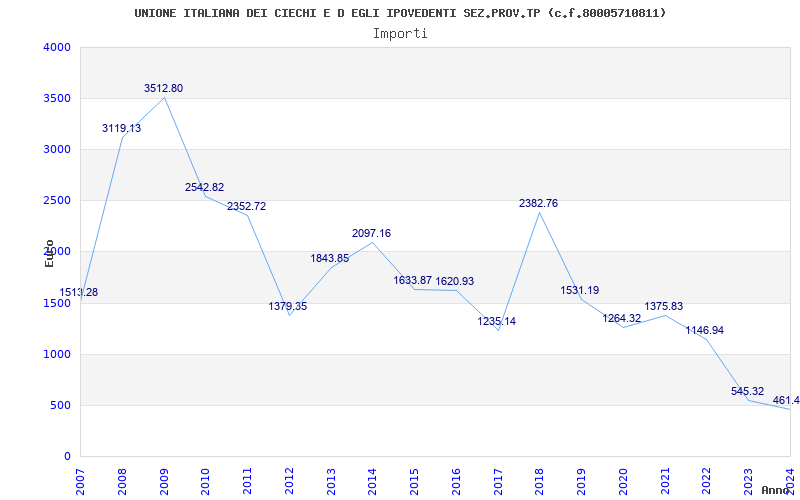
Task: Select the 2352.72 value label
Action: 246,207
